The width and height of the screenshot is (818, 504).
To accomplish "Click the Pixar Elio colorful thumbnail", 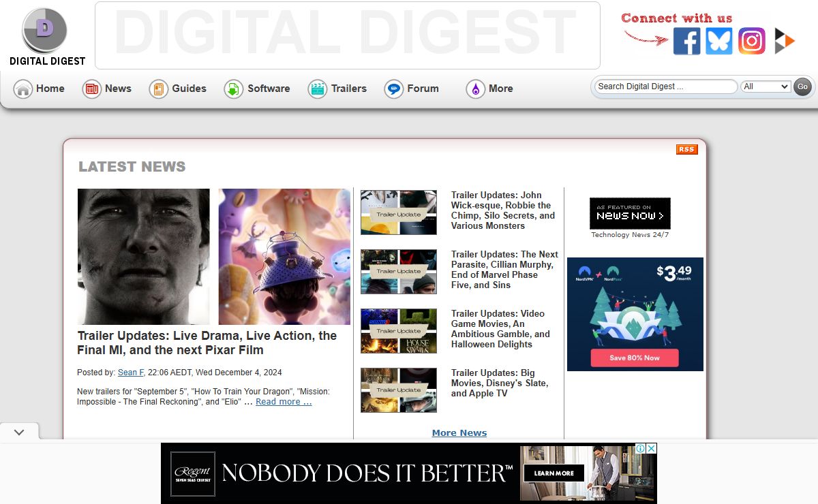I will tap(284, 257).
